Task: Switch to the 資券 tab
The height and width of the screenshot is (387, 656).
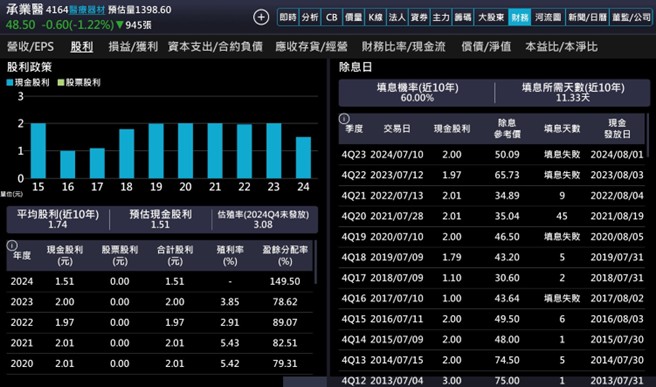Action: tap(419, 18)
